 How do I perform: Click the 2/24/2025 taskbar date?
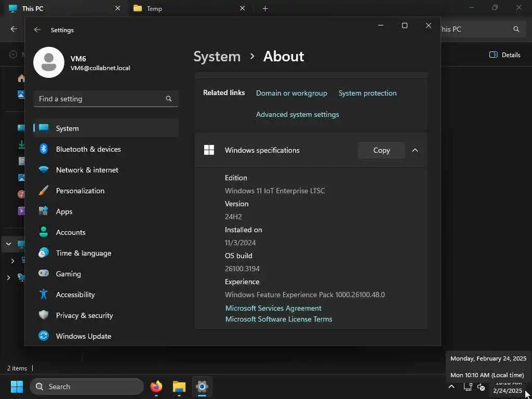tap(508, 391)
